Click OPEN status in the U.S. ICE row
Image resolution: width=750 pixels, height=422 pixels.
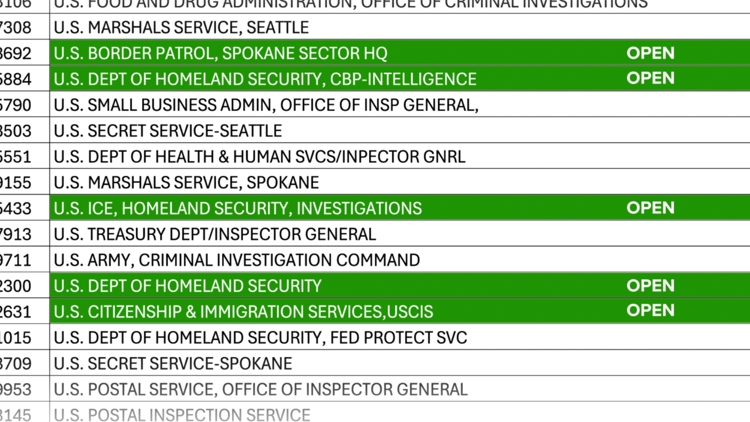coord(650,209)
